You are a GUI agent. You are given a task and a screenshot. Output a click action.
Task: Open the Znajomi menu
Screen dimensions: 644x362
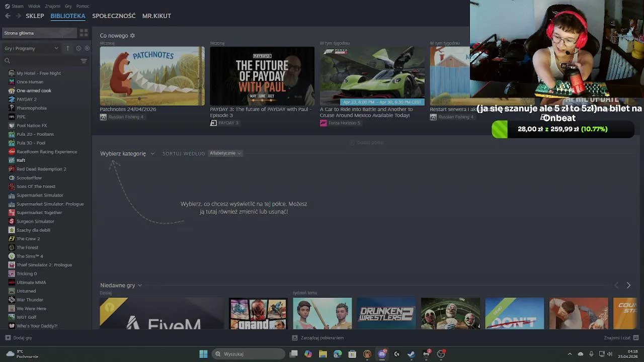[x=52, y=6]
